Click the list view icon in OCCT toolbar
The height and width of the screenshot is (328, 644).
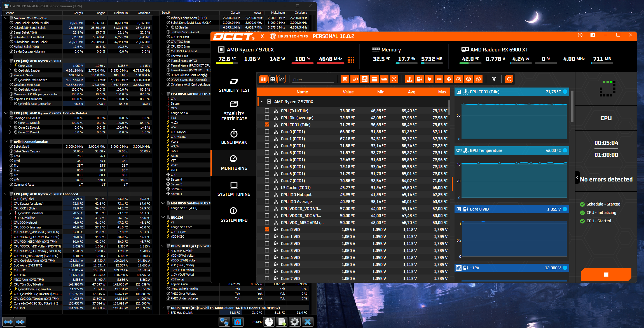coord(263,79)
